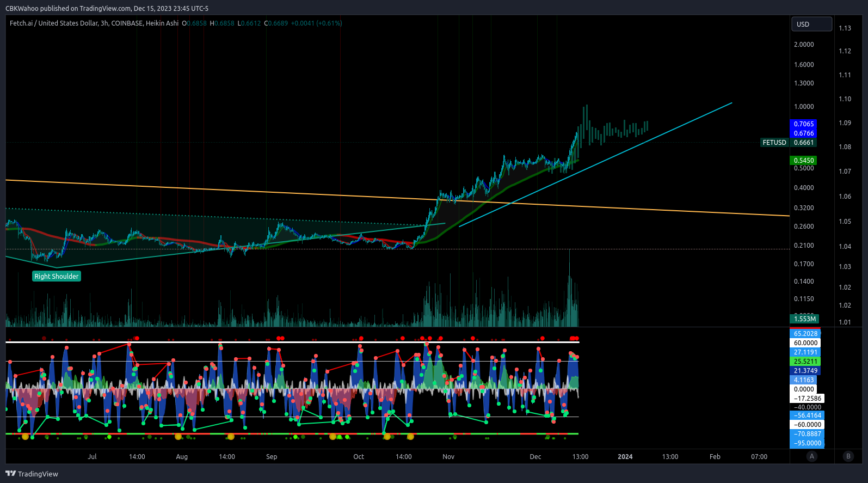This screenshot has height=483, width=868.
Task: Click the 0.2600 price axis tick
Action: 804,227
